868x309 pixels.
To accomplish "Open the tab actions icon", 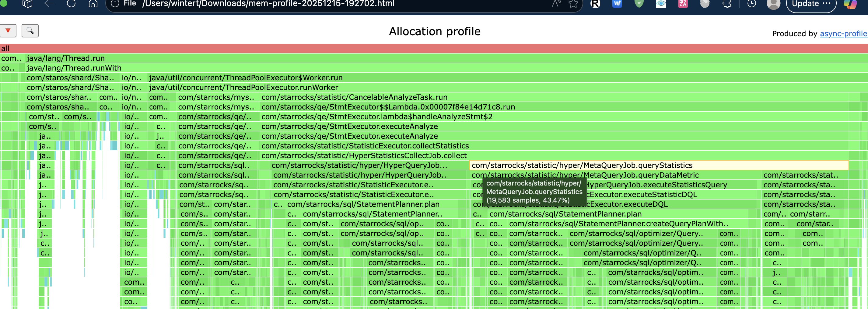I will pos(27,4).
